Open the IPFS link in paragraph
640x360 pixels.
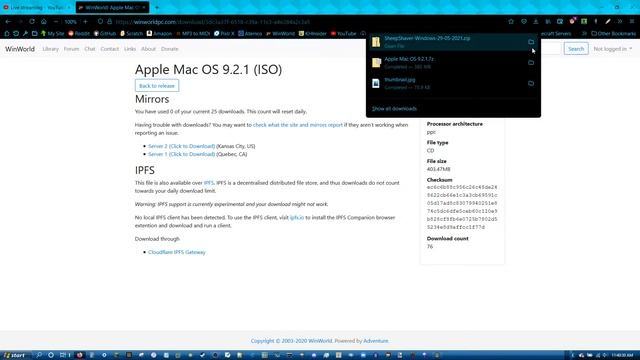(x=209, y=183)
